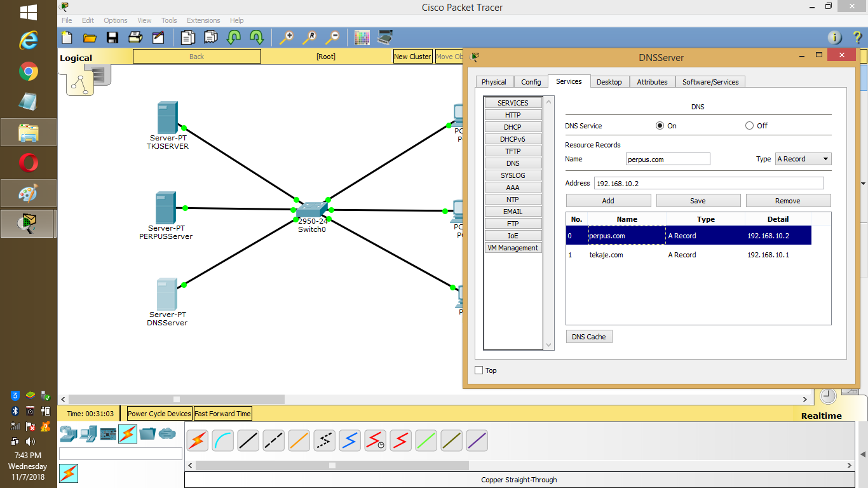
Task: Set DNS Service to On
Action: click(x=660, y=125)
